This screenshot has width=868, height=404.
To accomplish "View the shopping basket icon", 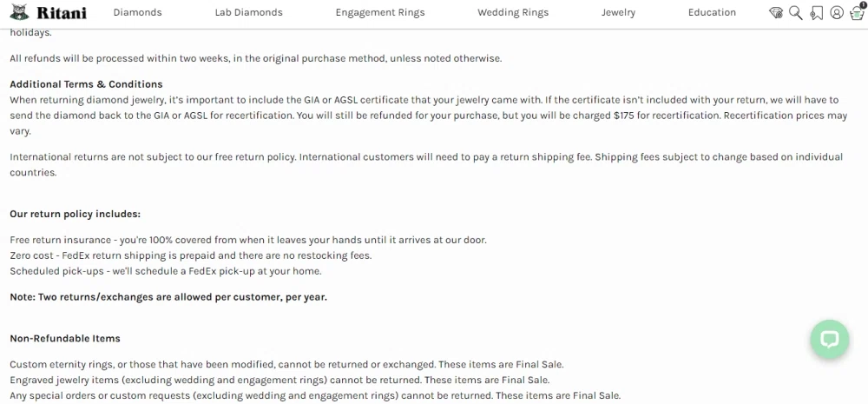I will [x=856, y=14].
